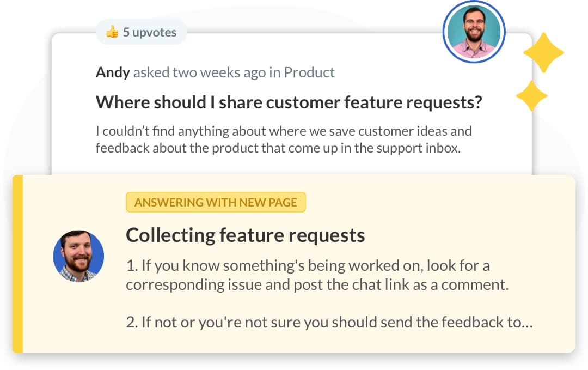
Task: Expand the truncated answer via the trailing ellipsis
Action: tap(526, 323)
